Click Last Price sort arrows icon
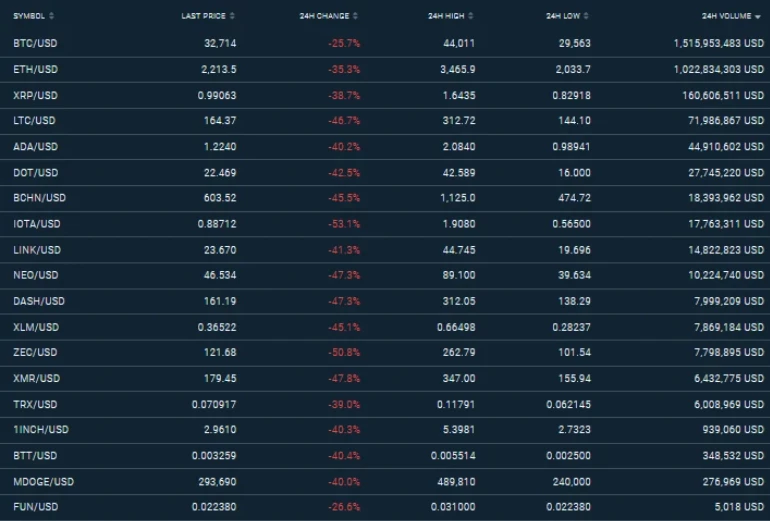This screenshot has width=770, height=521. point(233,16)
